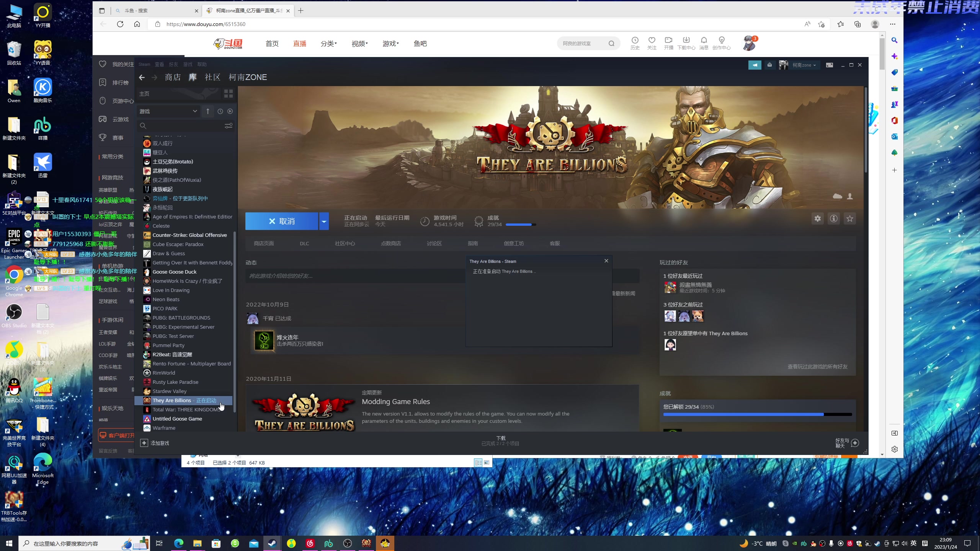Open Steam from Windows taskbar

[x=273, y=543]
